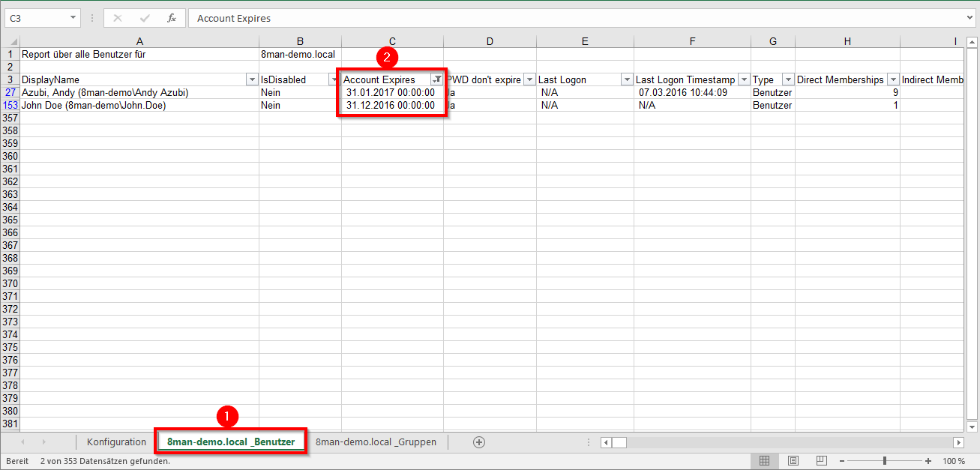Switch to Page Break Preview view
The height and width of the screenshot is (470, 980).
pos(821,461)
